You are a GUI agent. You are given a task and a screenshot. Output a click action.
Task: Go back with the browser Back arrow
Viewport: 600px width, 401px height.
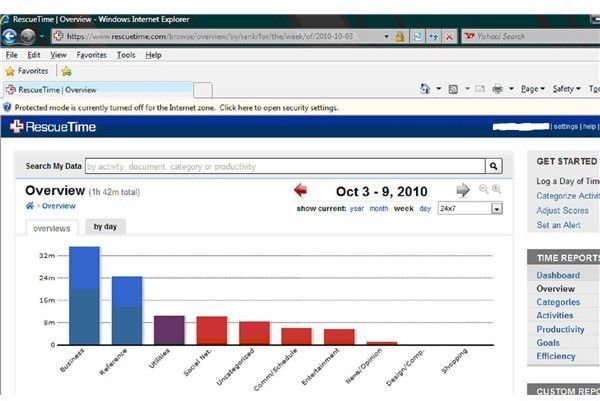10,37
